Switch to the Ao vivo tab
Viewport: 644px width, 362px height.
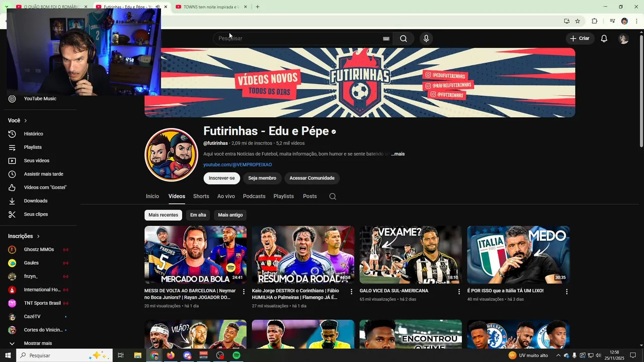(x=226, y=197)
